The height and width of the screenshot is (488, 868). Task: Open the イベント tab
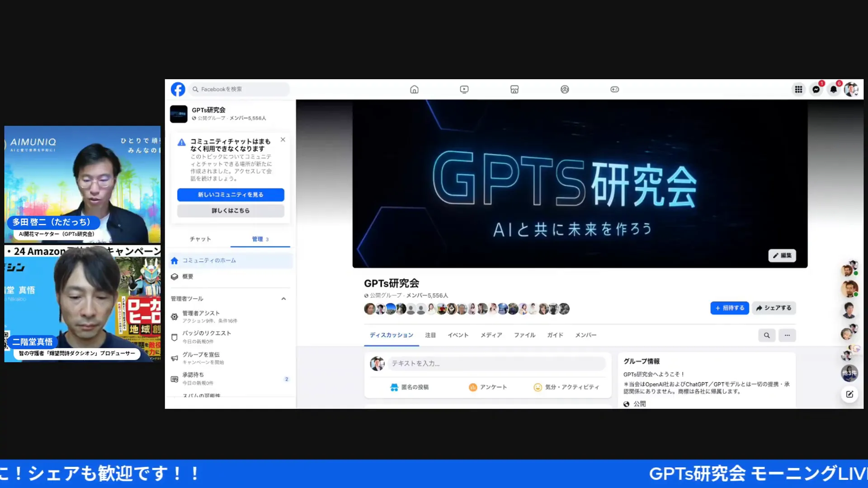pos(458,335)
